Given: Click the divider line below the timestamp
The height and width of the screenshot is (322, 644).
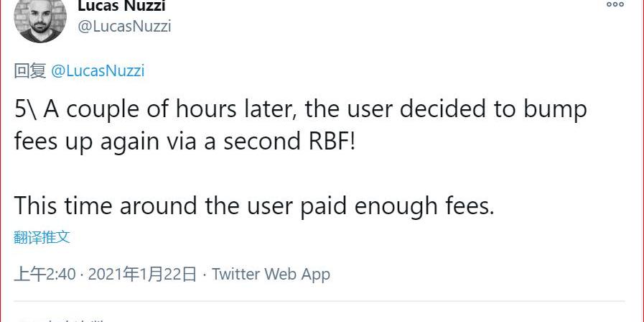Looking at the screenshot, I should click(x=322, y=301).
